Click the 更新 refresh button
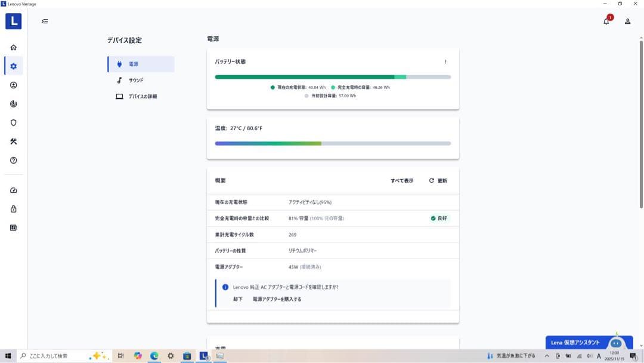Viewport: 644px width, 363px height. pyautogui.click(x=438, y=180)
